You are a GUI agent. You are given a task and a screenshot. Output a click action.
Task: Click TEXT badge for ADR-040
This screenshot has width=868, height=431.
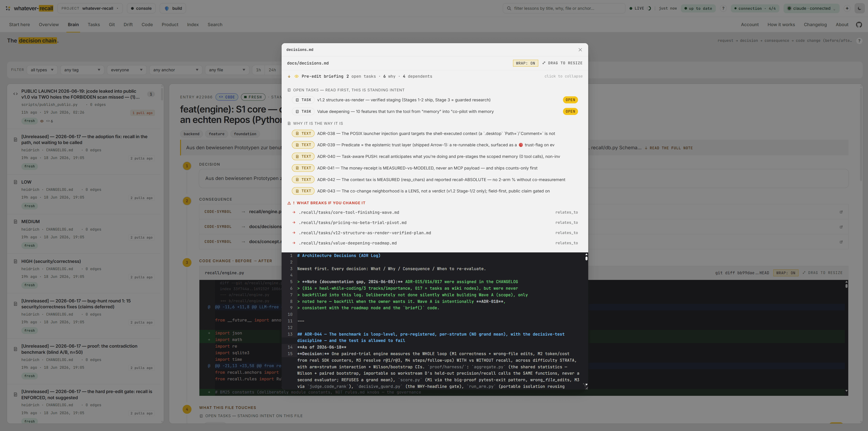pyautogui.click(x=303, y=157)
